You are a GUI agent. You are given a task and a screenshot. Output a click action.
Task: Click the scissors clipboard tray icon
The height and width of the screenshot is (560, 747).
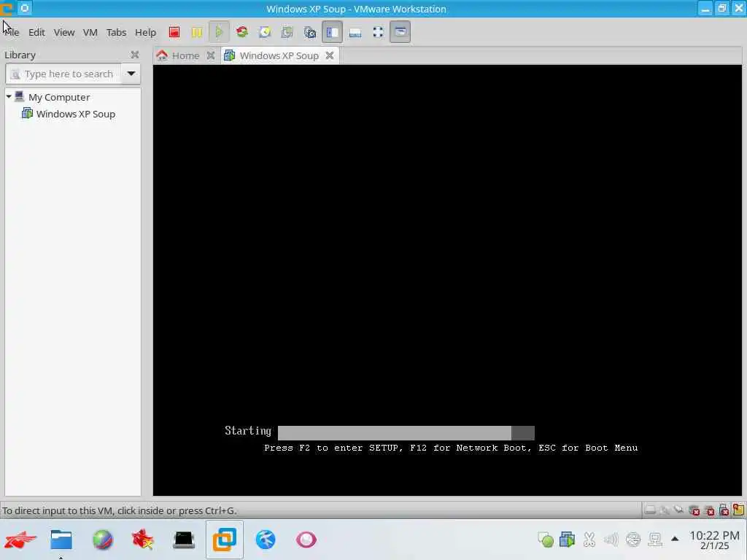pyautogui.click(x=589, y=540)
